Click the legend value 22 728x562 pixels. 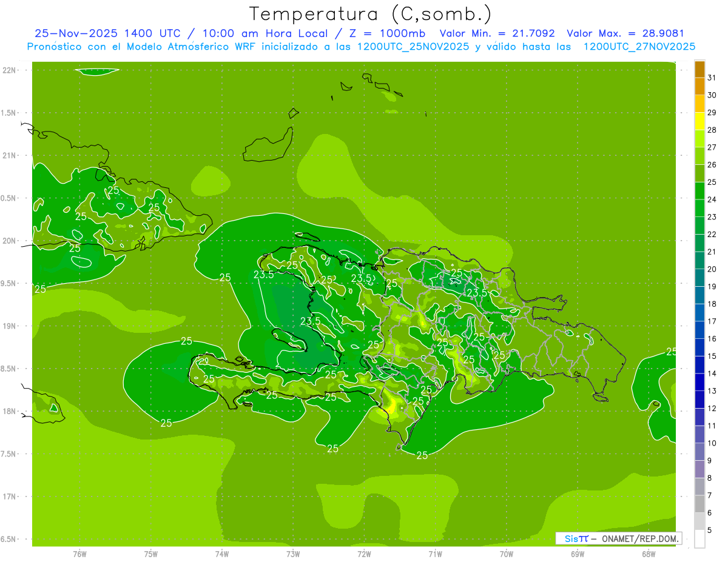coord(712,234)
